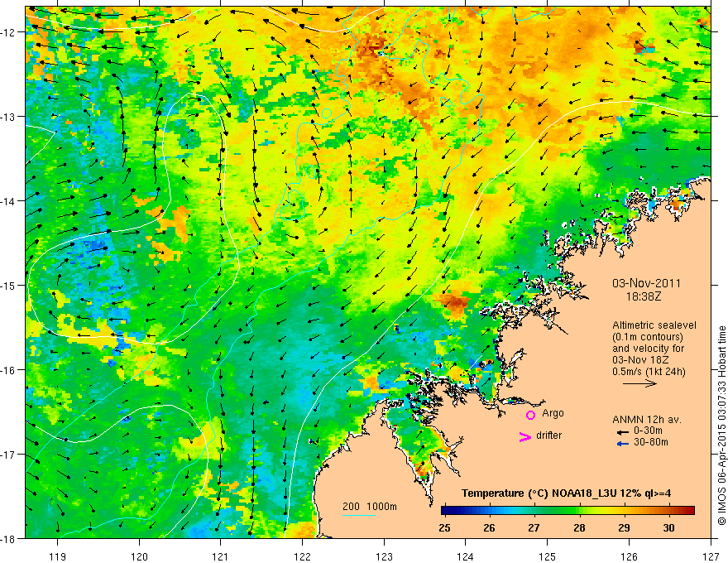Click the latitude axis label -14
Image resolution: width=728 pixels, height=563 pixels.
(x=8, y=201)
